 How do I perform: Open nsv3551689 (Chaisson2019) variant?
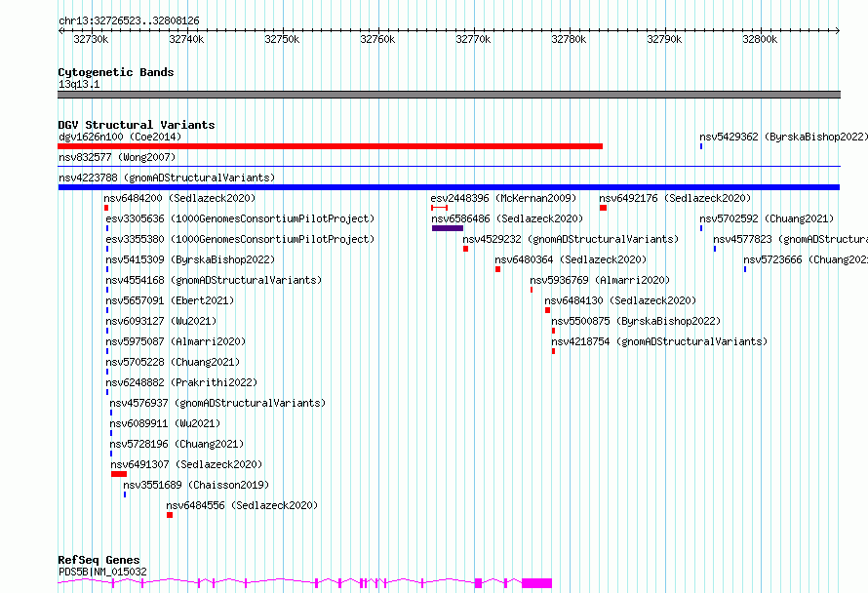point(196,485)
